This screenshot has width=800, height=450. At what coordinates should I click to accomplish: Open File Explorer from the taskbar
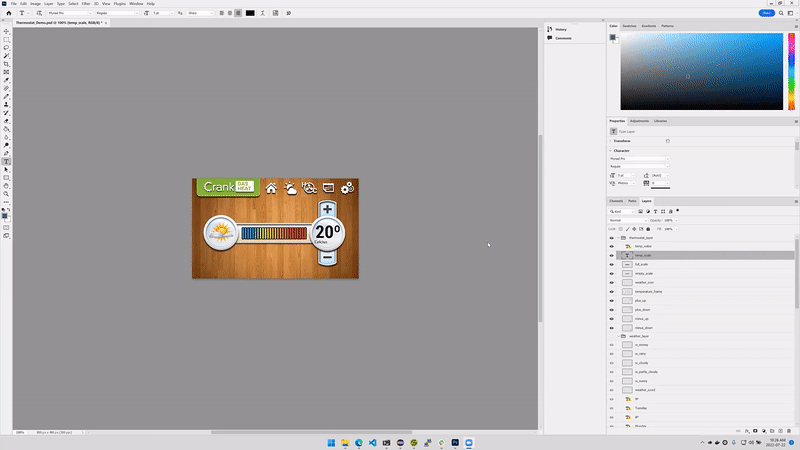[345, 443]
